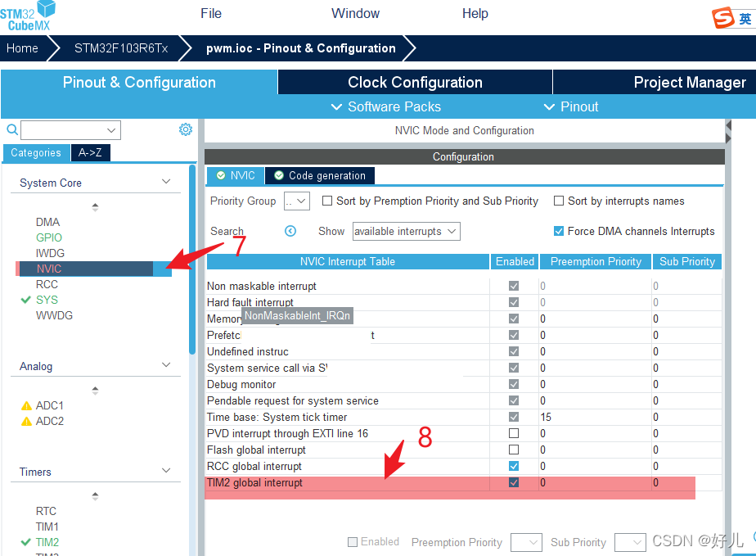Click the System Core list sort arrows
756x556 pixels.
(x=96, y=207)
